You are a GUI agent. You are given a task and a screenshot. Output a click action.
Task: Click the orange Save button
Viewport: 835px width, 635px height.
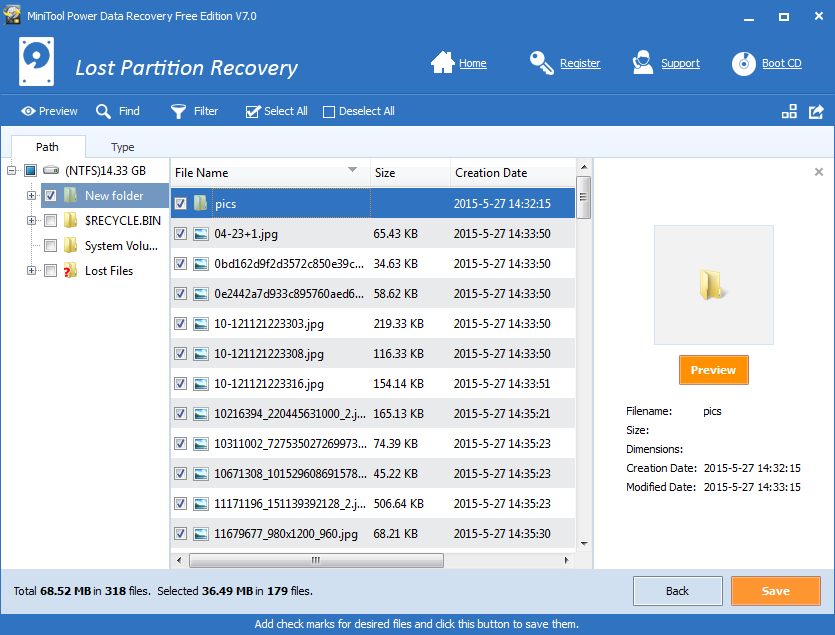pos(775,591)
